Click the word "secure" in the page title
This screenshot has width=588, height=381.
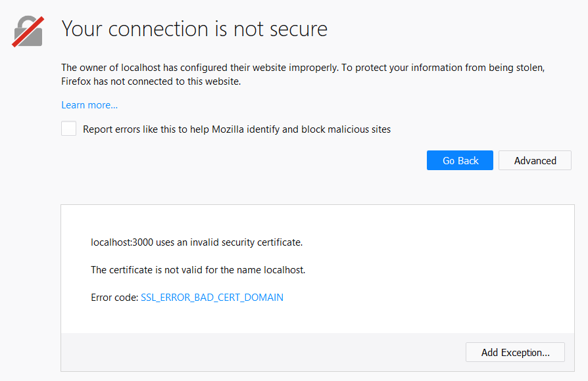click(294, 29)
